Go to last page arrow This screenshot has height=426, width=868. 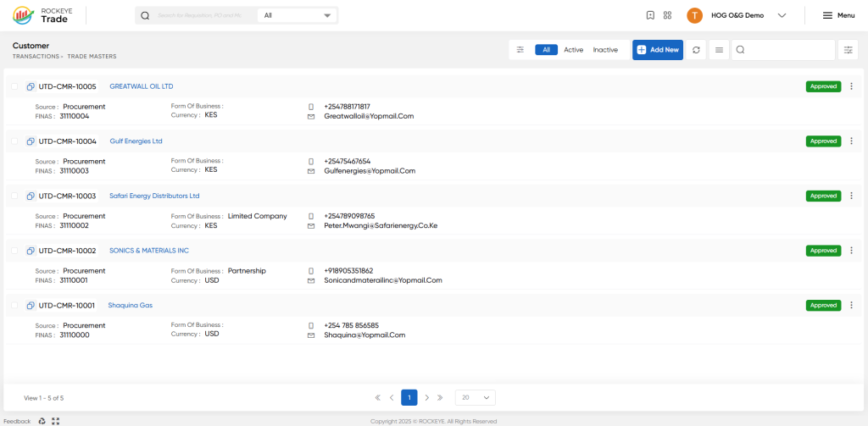[x=440, y=397]
